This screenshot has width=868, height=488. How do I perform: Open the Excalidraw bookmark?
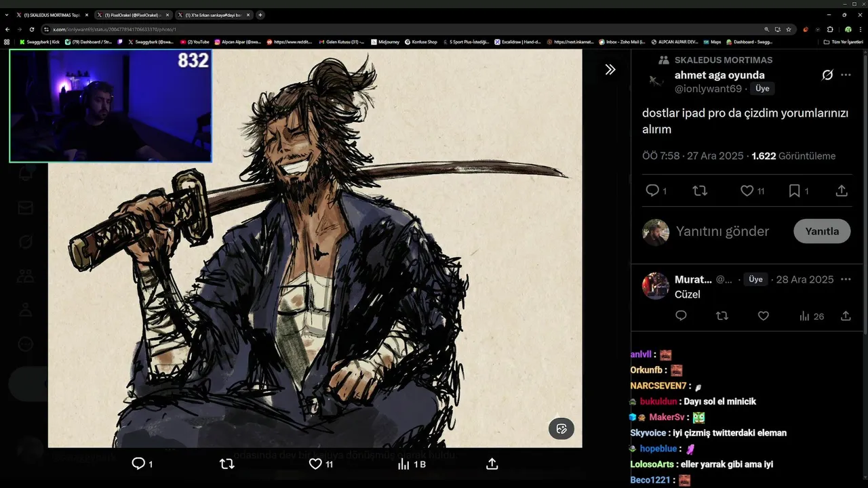tap(518, 42)
